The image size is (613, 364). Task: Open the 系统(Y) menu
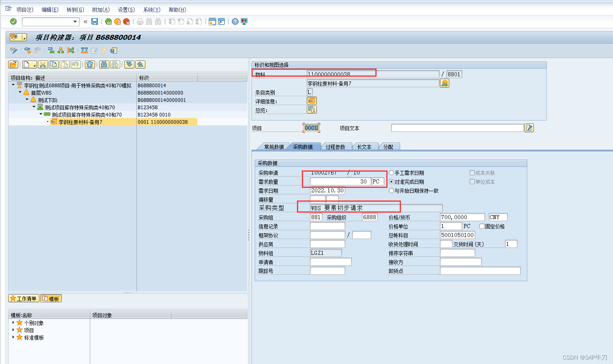(152, 10)
